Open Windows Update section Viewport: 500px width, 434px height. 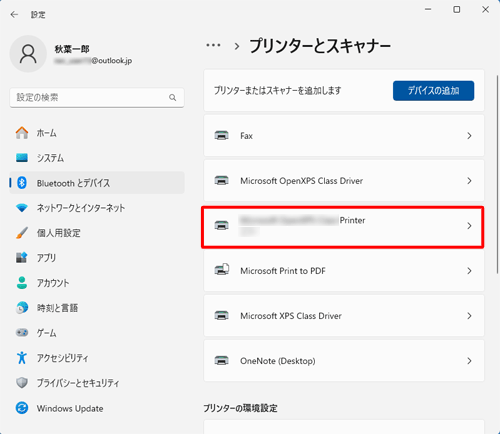click(x=97, y=408)
